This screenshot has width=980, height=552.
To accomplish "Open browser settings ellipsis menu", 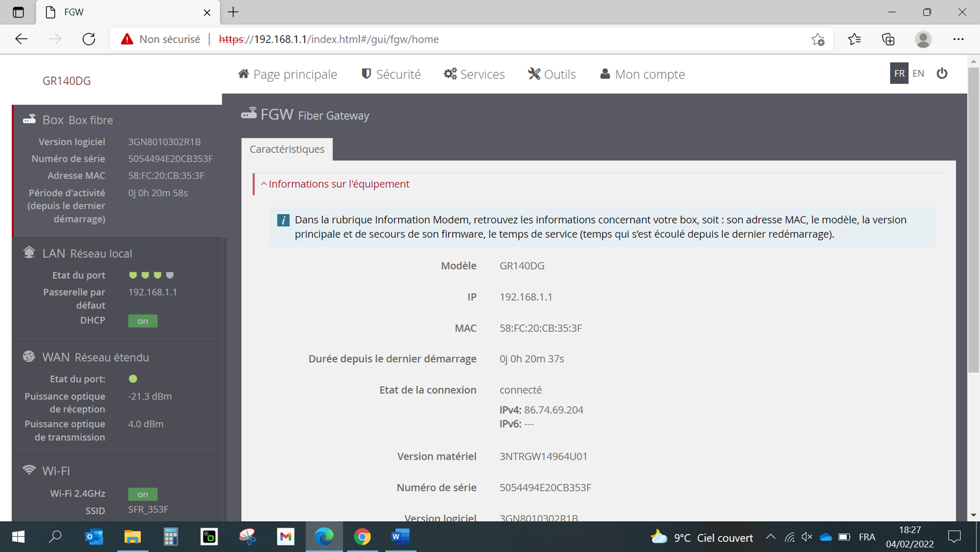I will pyautogui.click(x=958, y=39).
